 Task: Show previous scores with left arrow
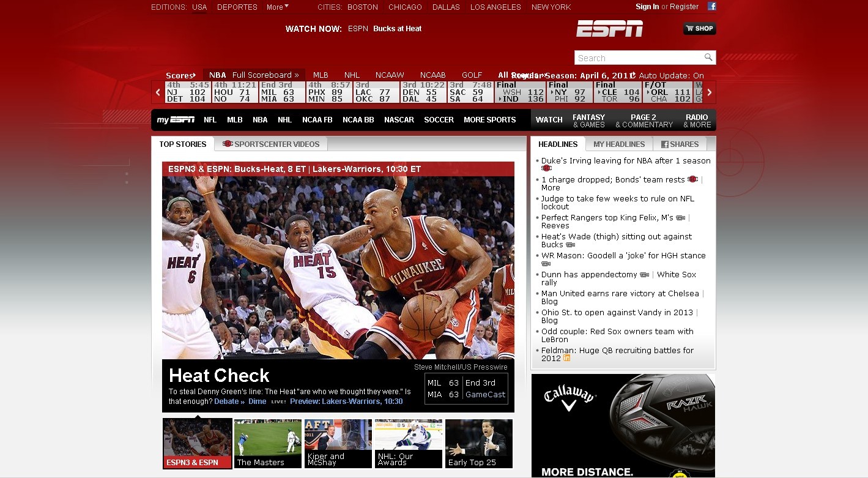(x=158, y=92)
